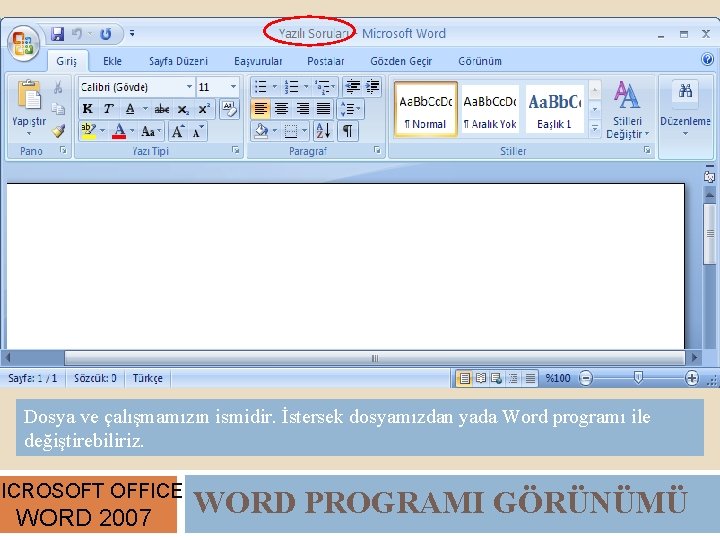Open the font size 11 dropdown
The height and width of the screenshot is (540, 720).
click(x=233, y=87)
